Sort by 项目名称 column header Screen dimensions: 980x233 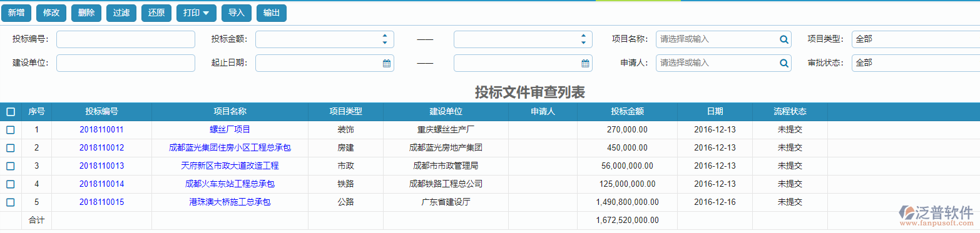(230, 112)
